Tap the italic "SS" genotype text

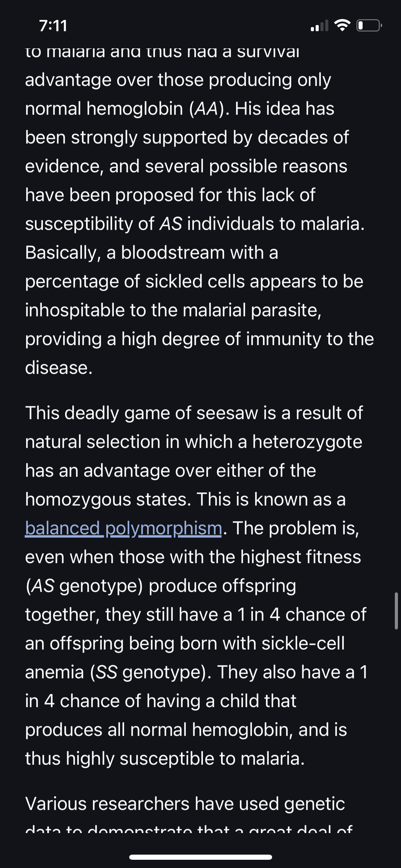106,672
